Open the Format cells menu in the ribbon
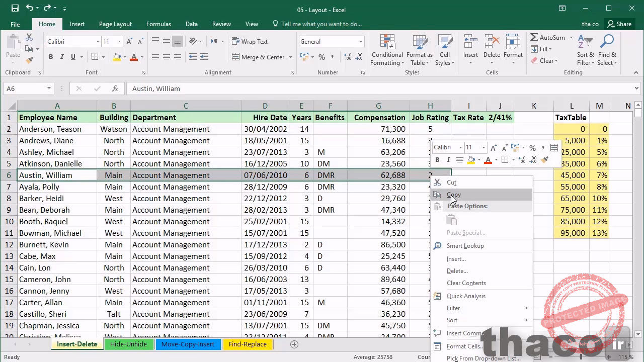This screenshot has height=362, width=644. (x=513, y=50)
